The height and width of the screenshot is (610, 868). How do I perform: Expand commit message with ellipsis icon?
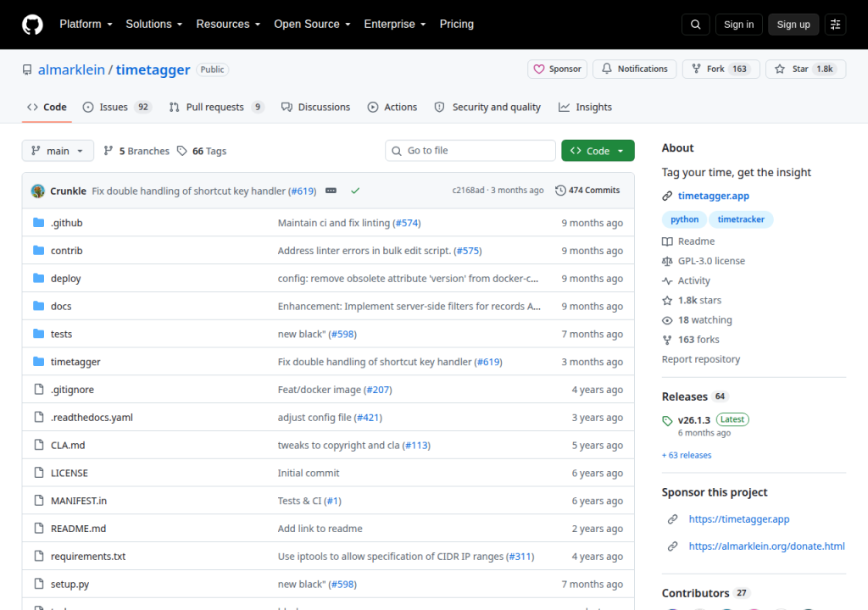tap(331, 191)
